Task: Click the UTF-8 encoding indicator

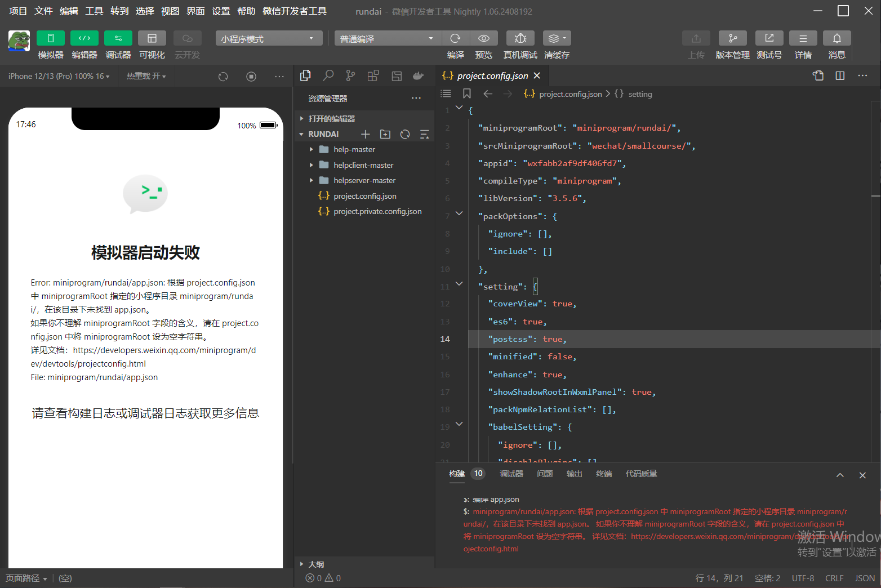Action: point(803,578)
